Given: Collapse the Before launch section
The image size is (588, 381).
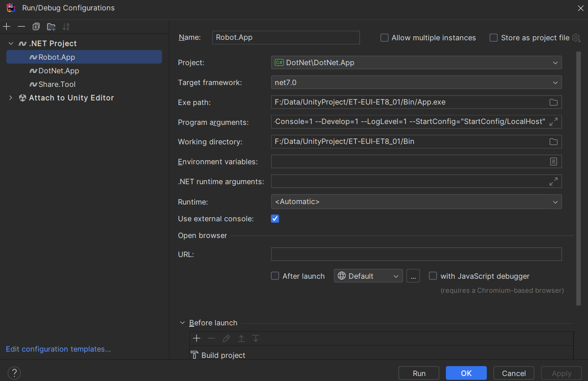Looking at the screenshot, I should pyautogui.click(x=182, y=323).
